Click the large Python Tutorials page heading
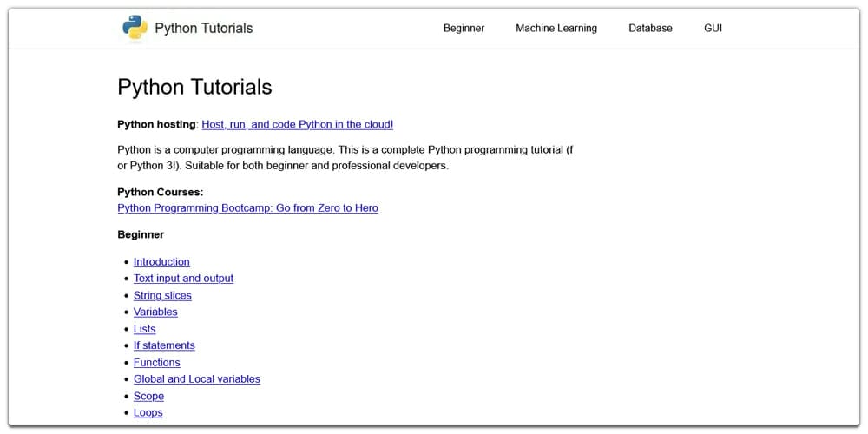This screenshot has width=868, height=434. [x=194, y=88]
